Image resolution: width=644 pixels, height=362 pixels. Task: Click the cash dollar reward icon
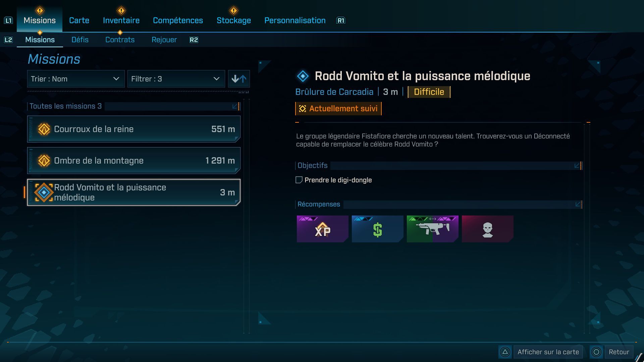tap(377, 229)
